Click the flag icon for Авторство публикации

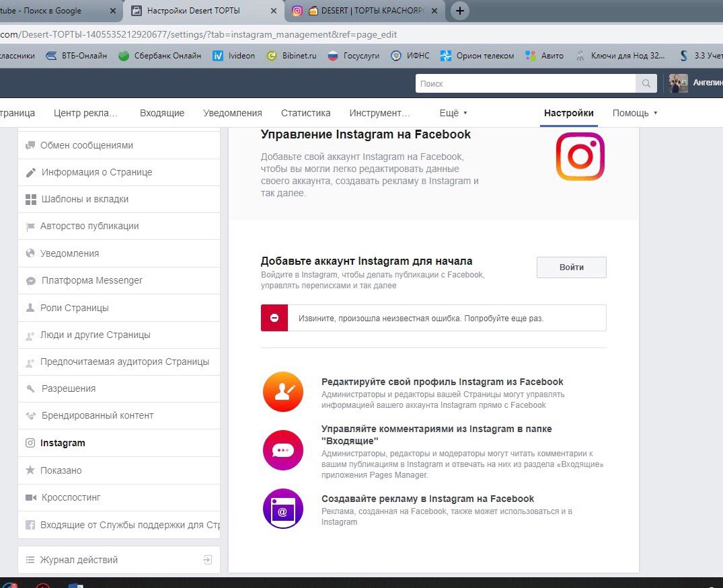[x=30, y=226]
